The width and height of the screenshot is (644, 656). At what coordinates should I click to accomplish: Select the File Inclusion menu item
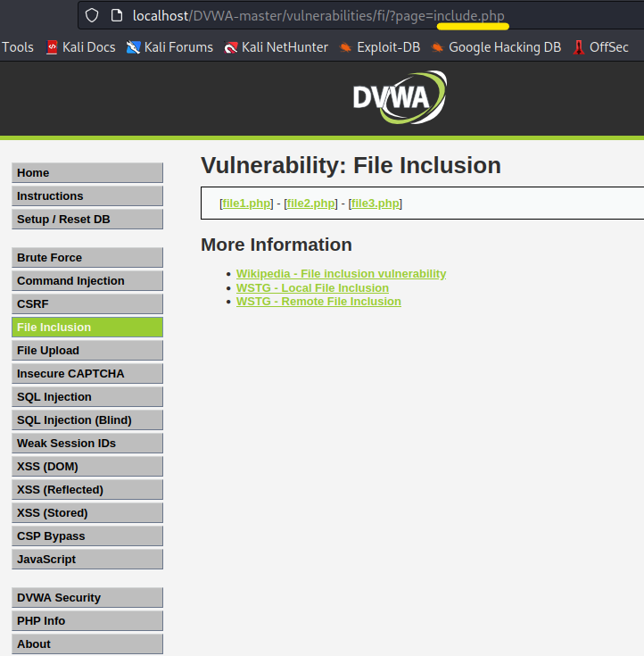pyautogui.click(x=87, y=328)
